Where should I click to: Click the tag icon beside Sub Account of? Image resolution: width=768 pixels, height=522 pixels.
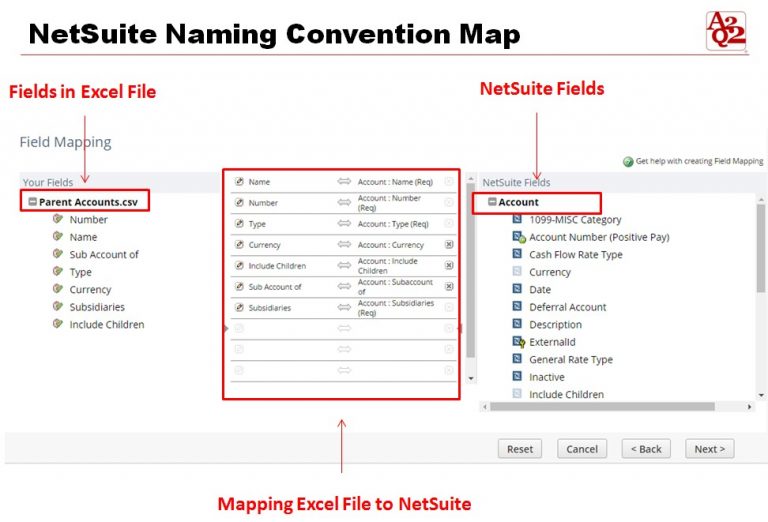(x=58, y=254)
